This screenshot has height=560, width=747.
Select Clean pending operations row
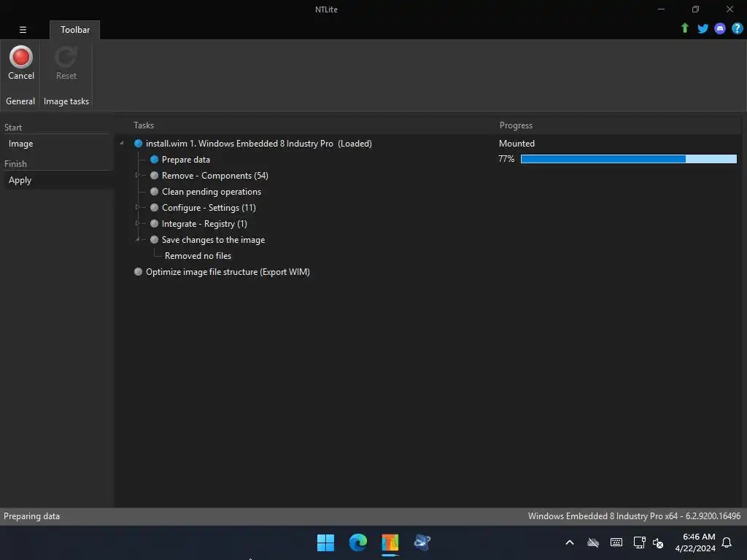(212, 192)
